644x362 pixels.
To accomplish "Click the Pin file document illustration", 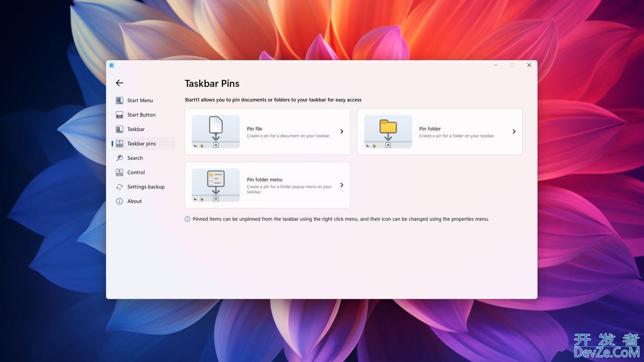I will click(216, 132).
